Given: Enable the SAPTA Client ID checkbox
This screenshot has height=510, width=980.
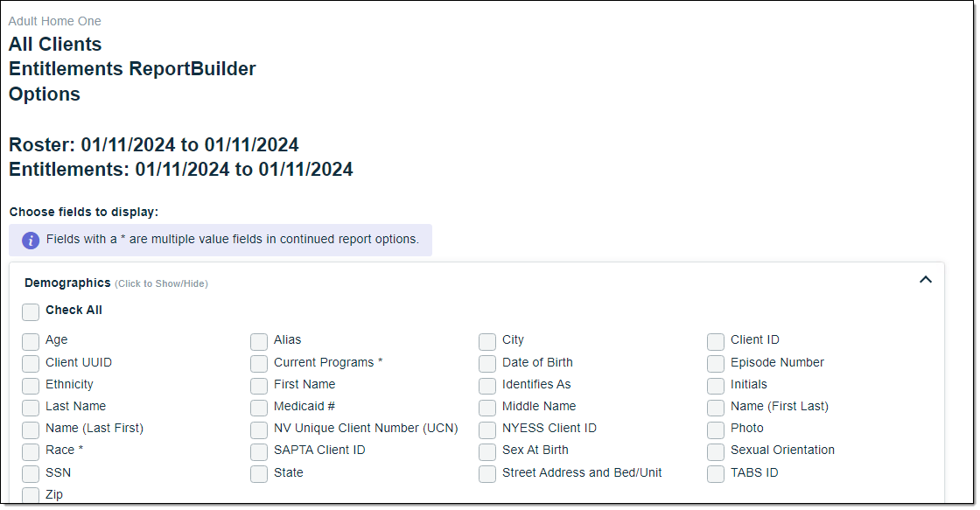Looking at the screenshot, I should [x=259, y=451].
